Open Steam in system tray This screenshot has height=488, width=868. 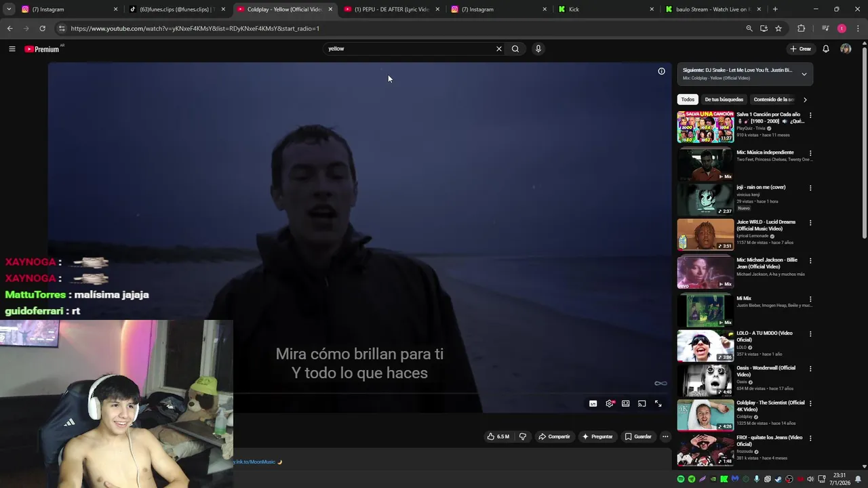pos(778,479)
